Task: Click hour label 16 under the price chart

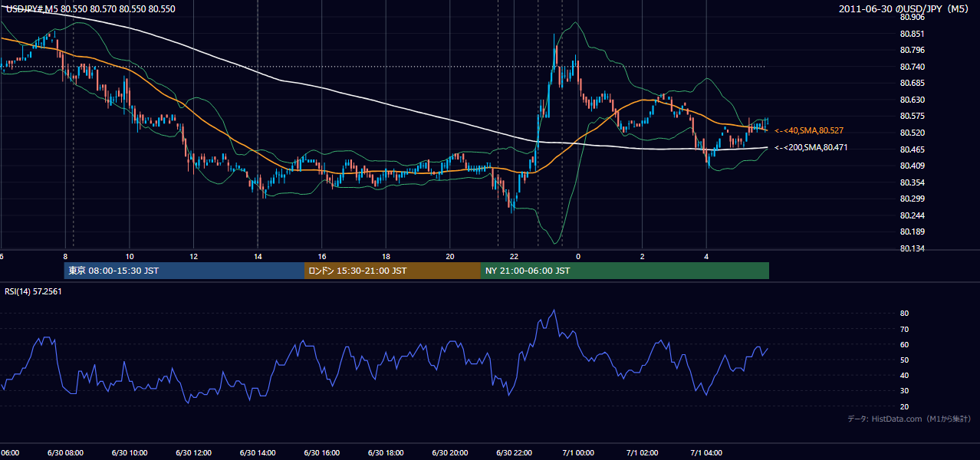Action: (x=322, y=257)
